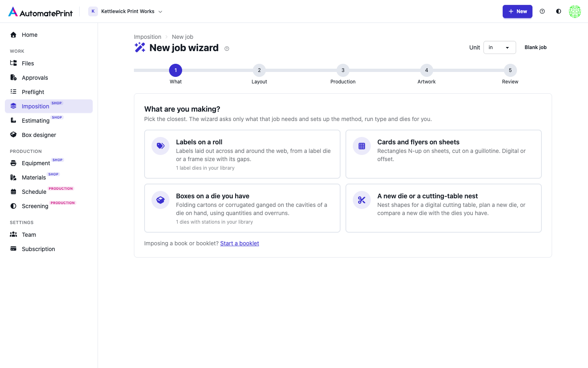The height and width of the screenshot is (368, 588).
Task: Click the Materials swatch icon
Action: [x=13, y=177]
